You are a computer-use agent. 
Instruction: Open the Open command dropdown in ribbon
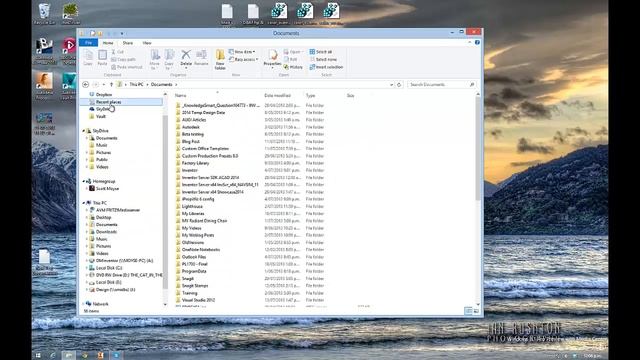(x=294, y=52)
